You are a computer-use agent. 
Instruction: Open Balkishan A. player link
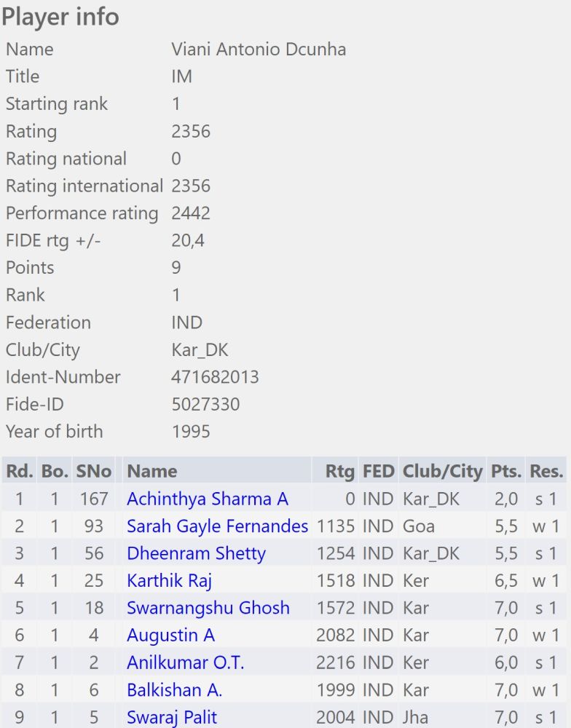coord(174,690)
